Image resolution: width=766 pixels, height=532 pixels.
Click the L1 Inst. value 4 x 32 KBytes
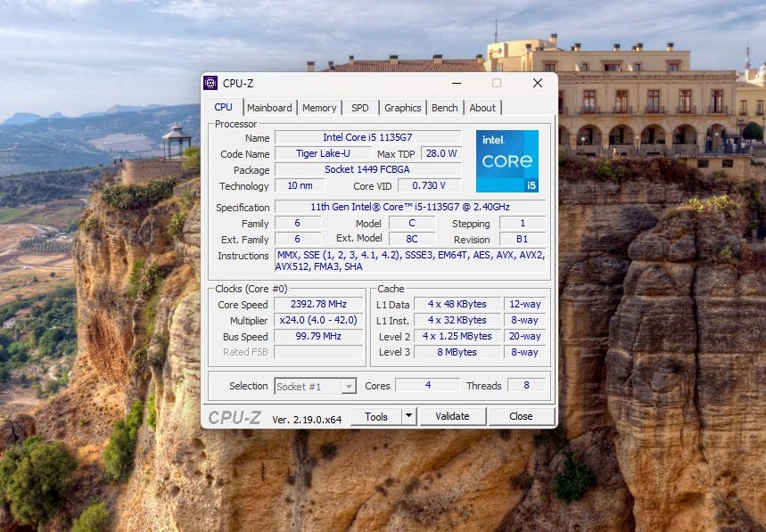[457, 320]
